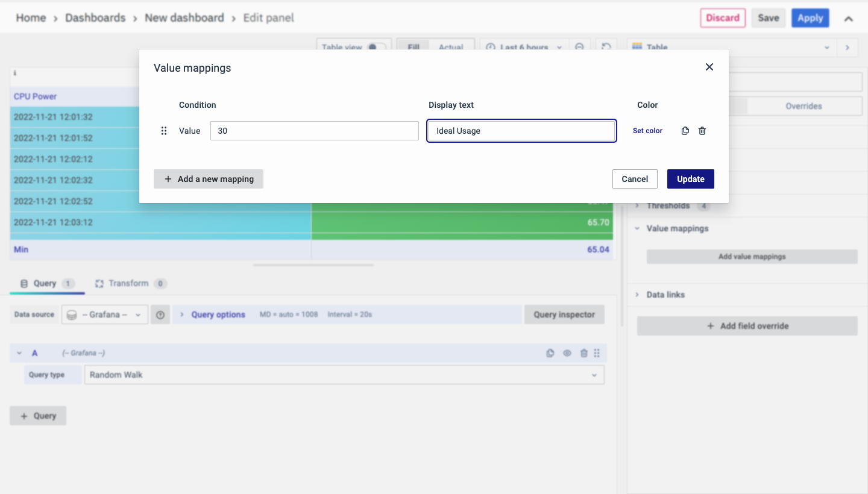This screenshot has height=494, width=868.
Task: Close the Value mappings dialog
Action: tap(709, 67)
